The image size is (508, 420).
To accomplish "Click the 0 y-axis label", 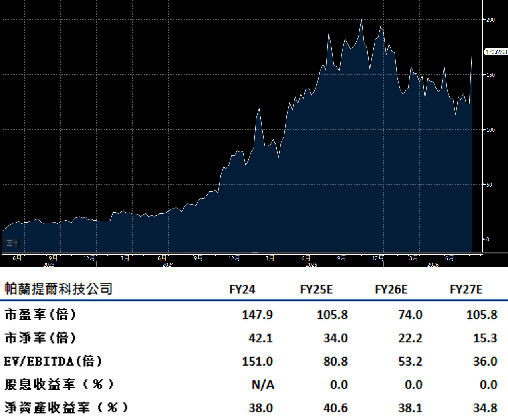I will click(488, 239).
